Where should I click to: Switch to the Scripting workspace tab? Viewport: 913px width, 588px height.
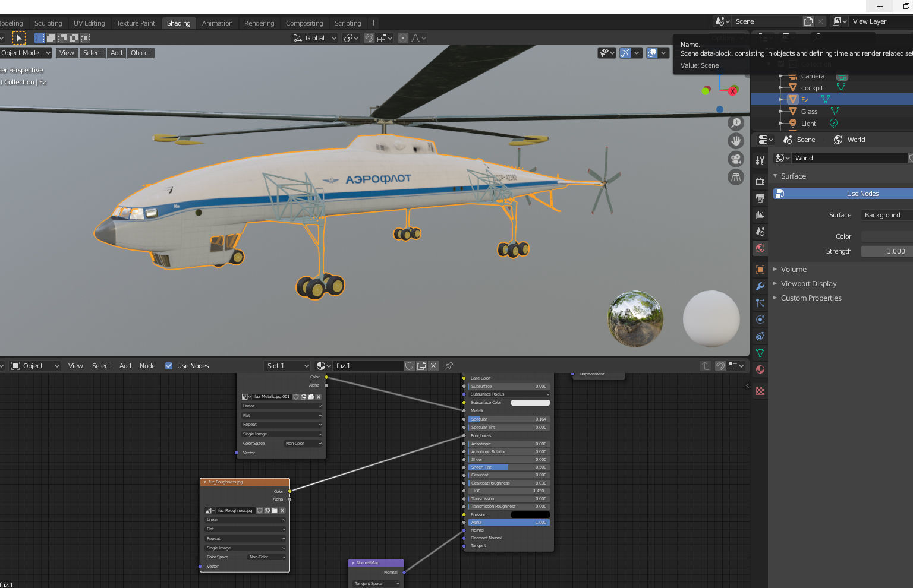pos(348,23)
